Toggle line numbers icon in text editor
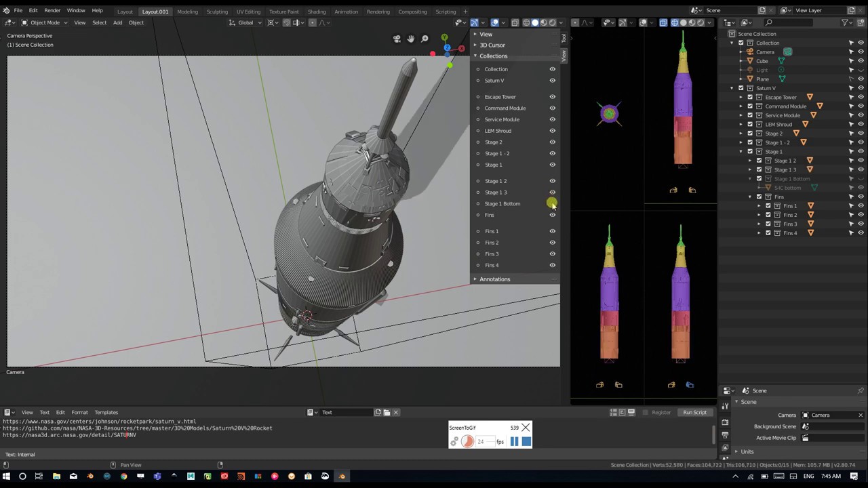This screenshot has height=488, width=868. point(614,412)
